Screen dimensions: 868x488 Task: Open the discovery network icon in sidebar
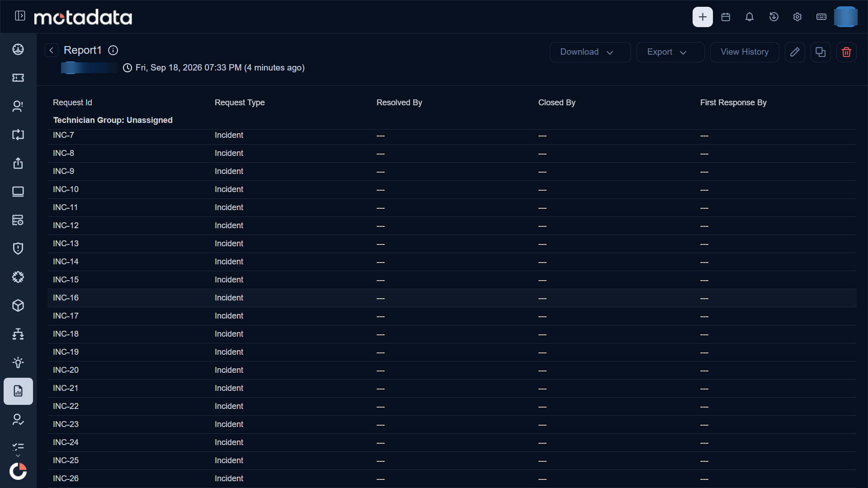point(18,334)
